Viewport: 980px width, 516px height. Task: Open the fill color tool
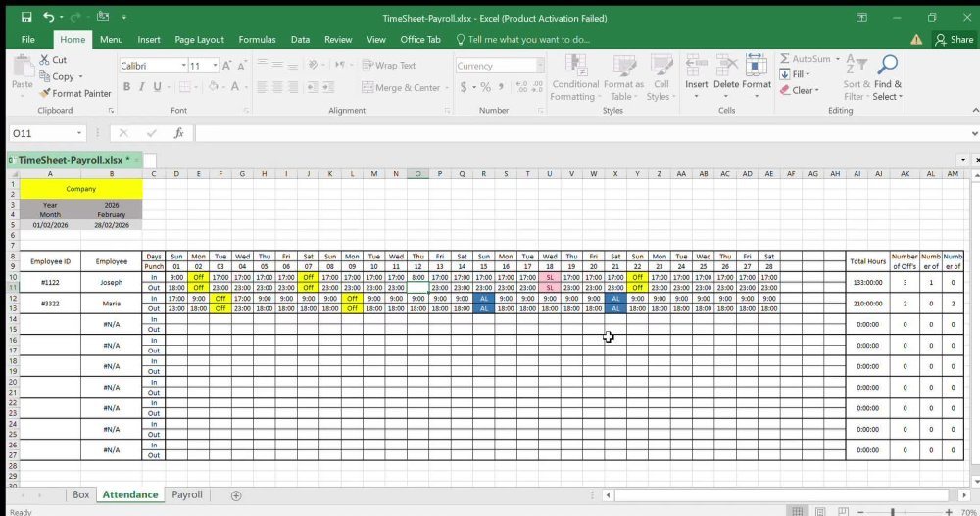pos(214,87)
